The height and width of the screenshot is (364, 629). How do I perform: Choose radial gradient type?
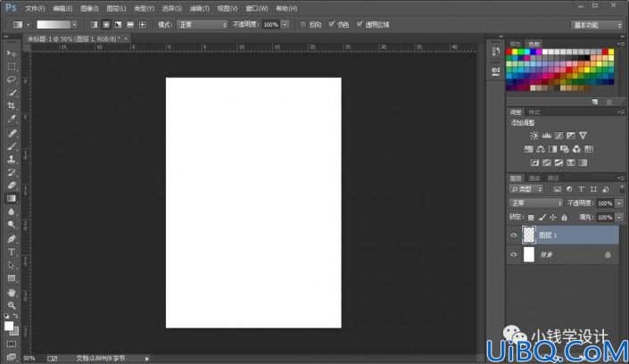[106, 25]
